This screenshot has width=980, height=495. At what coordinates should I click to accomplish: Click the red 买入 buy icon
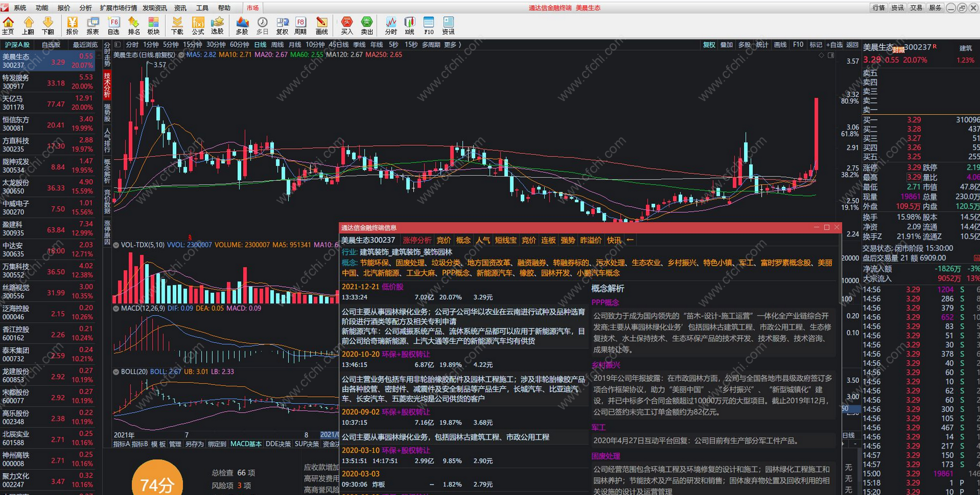click(x=347, y=25)
